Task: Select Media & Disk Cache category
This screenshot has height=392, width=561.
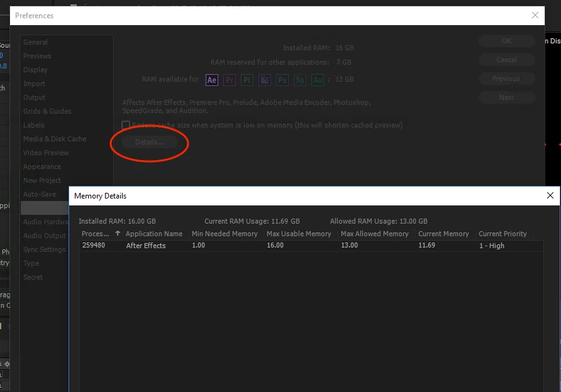Action: coord(55,139)
